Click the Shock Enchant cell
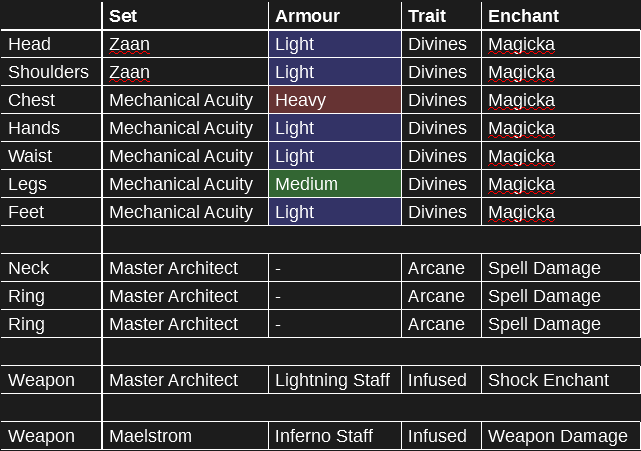The image size is (641, 451). (x=561, y=380)
